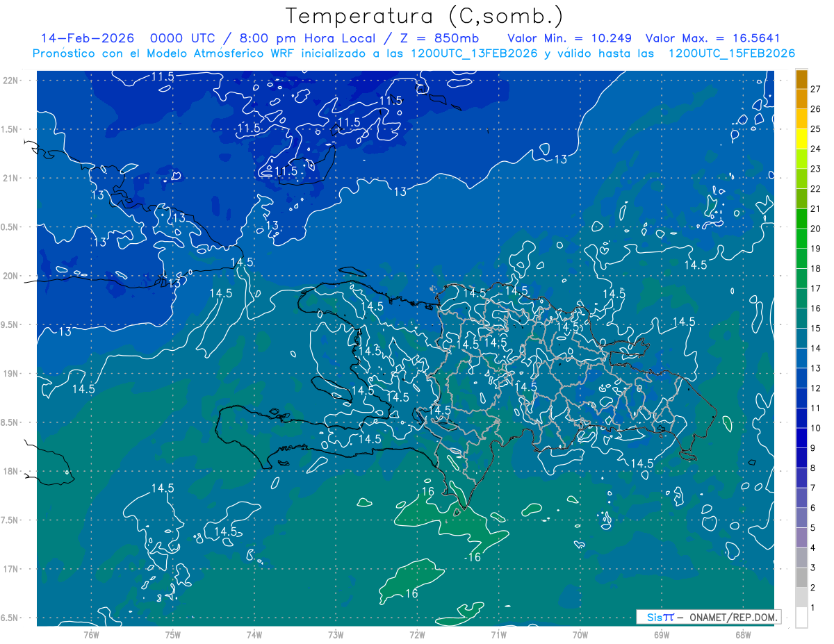Click the '72W' longitude axis label

[x=417, y=635]
